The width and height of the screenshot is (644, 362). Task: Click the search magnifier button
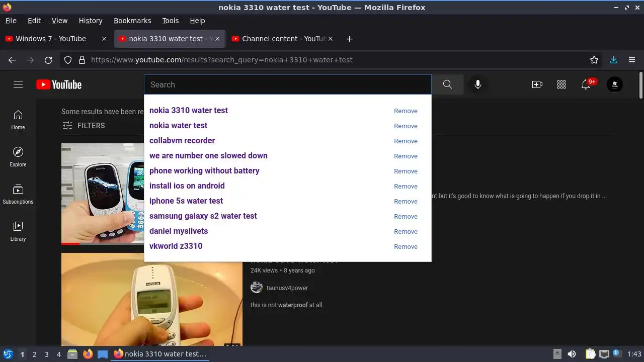(447, 84)
